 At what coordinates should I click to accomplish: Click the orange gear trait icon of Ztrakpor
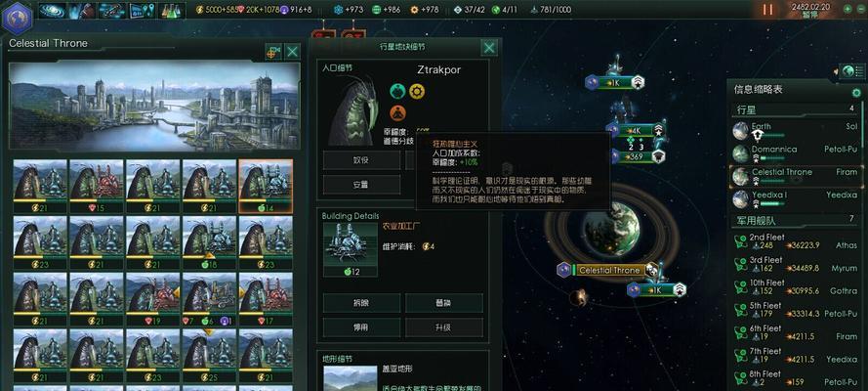pos(417,91)
